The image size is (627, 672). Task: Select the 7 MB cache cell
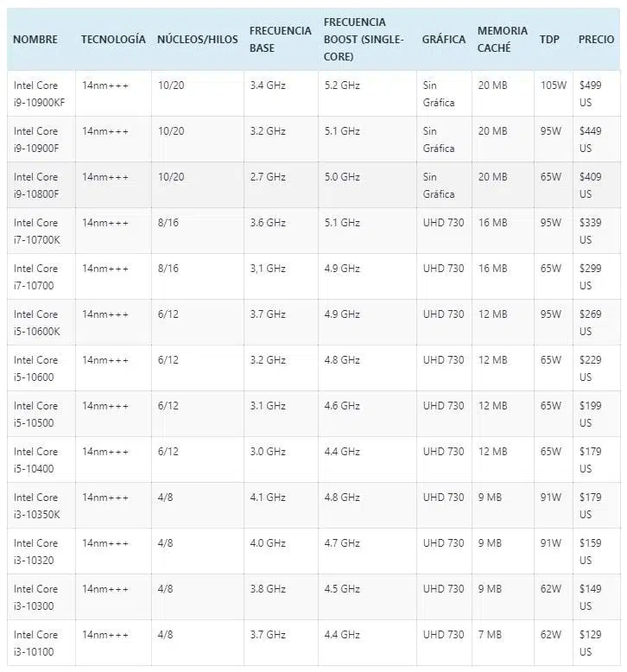503,643
